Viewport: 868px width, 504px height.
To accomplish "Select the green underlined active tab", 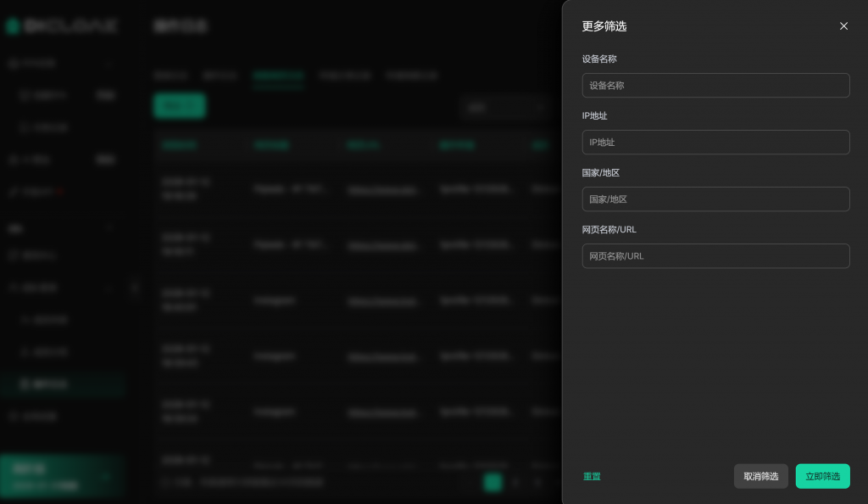I will (278, 76).
